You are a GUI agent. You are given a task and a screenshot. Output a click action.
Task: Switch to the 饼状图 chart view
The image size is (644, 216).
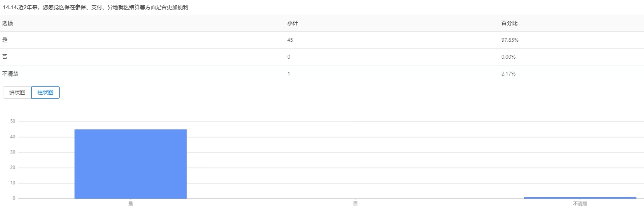17,92
